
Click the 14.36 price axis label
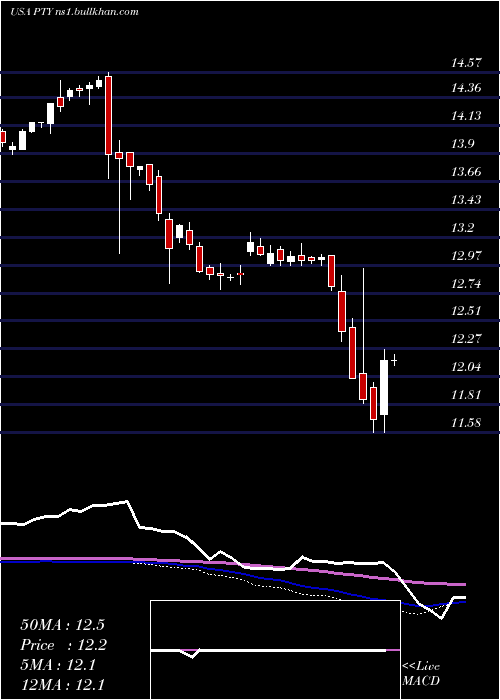pyautogui.click(x=467, y=88)
